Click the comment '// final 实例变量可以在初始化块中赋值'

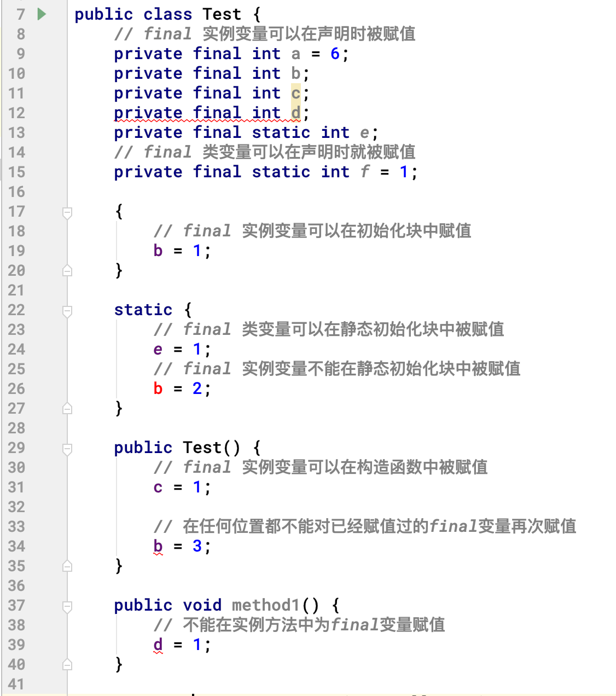click(312, 231)
